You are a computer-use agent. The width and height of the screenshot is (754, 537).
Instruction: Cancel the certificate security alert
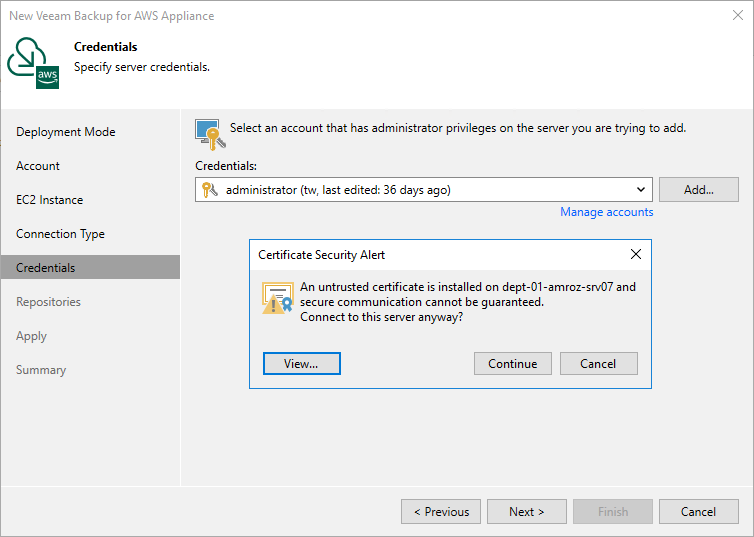599,363
